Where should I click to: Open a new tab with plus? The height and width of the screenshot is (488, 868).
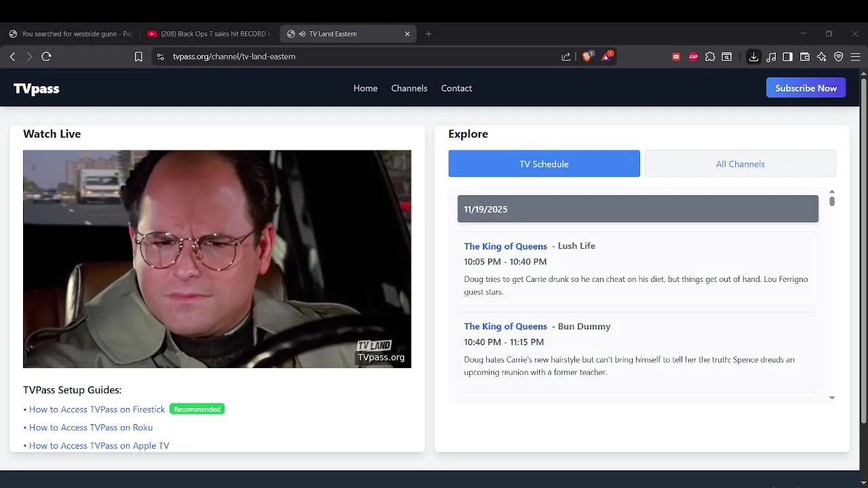tap(428, 34)
